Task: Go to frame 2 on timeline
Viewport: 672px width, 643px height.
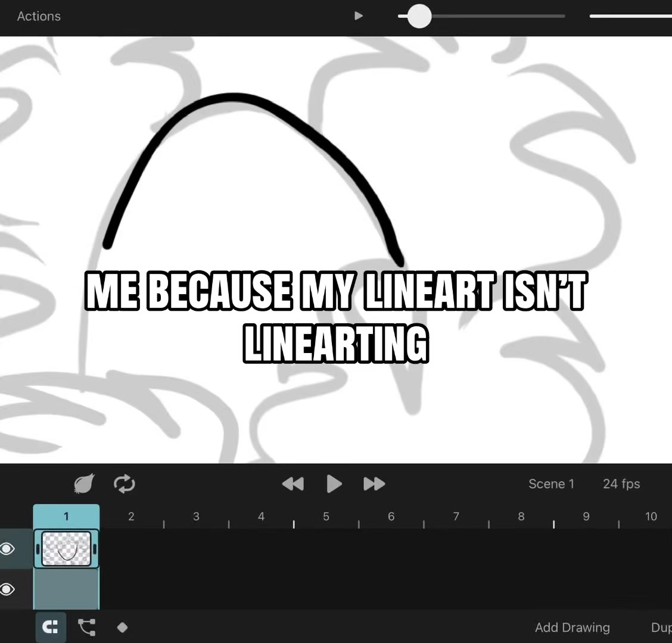Action: coord(131,517)
